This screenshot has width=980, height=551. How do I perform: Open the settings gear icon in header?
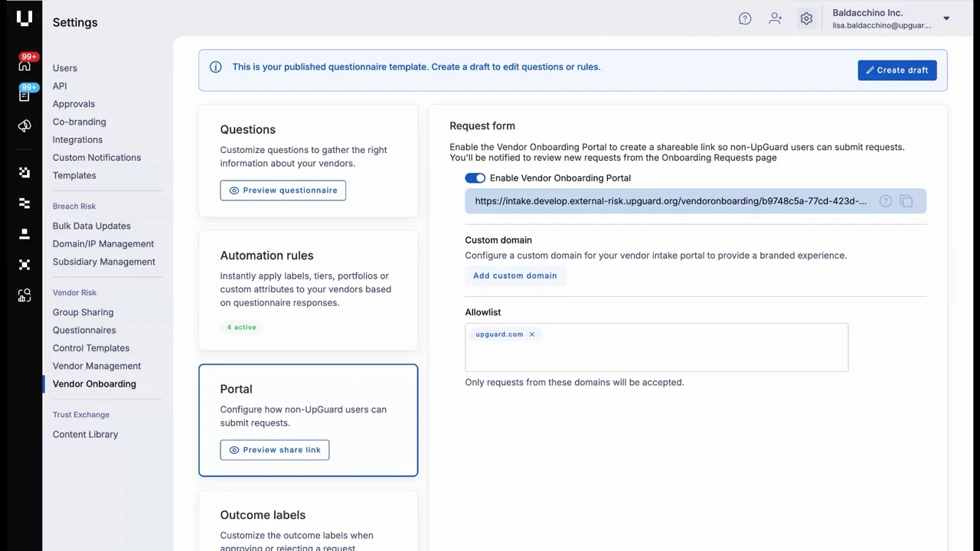click(x=806, y=19)
